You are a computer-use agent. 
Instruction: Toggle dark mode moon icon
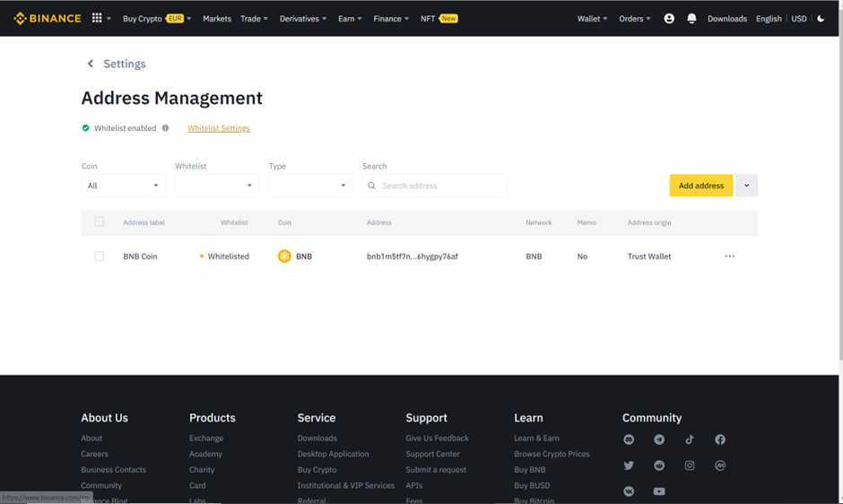(x=821, y=18)
